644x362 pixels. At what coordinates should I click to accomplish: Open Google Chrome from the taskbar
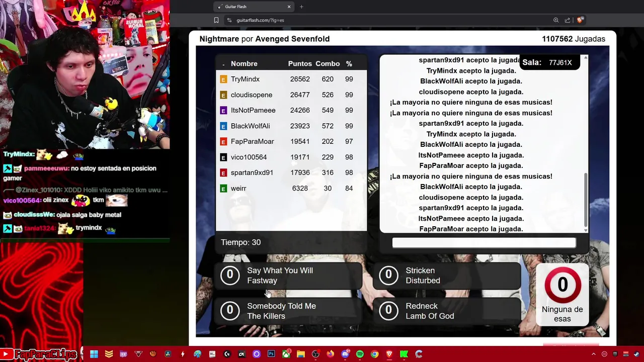point(375,354)
